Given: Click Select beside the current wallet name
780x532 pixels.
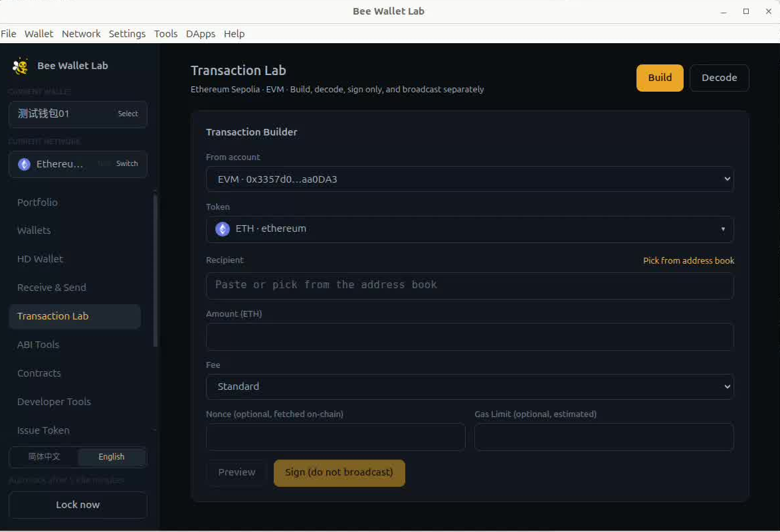Looking at the screenshot, I should coord(128,114).
